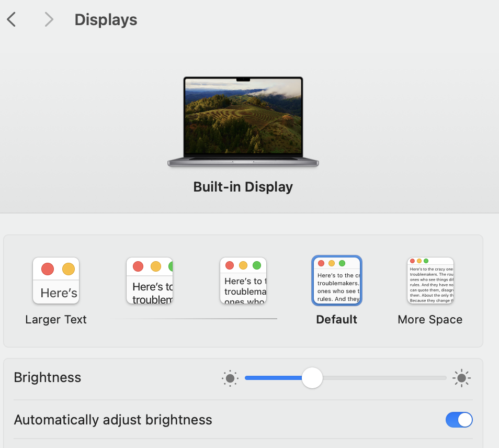
Task: Select the Larger Text thumbnail icon
Action: click(55, 281)
